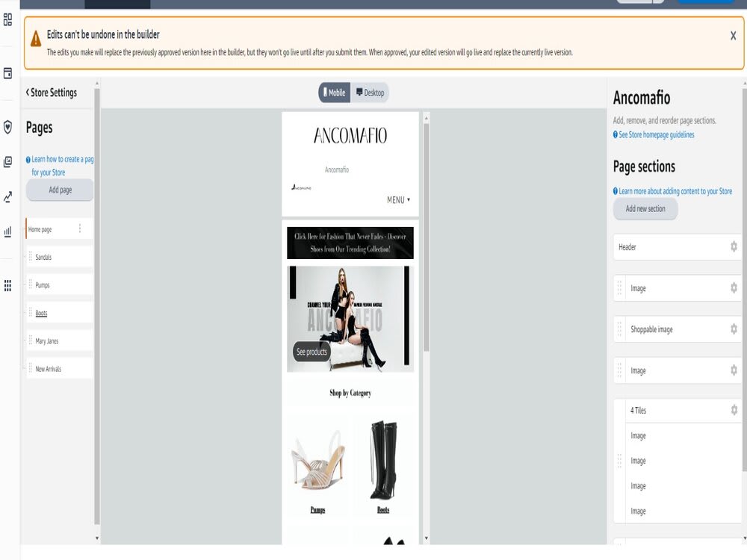Switch preview to Desktop

371,93
